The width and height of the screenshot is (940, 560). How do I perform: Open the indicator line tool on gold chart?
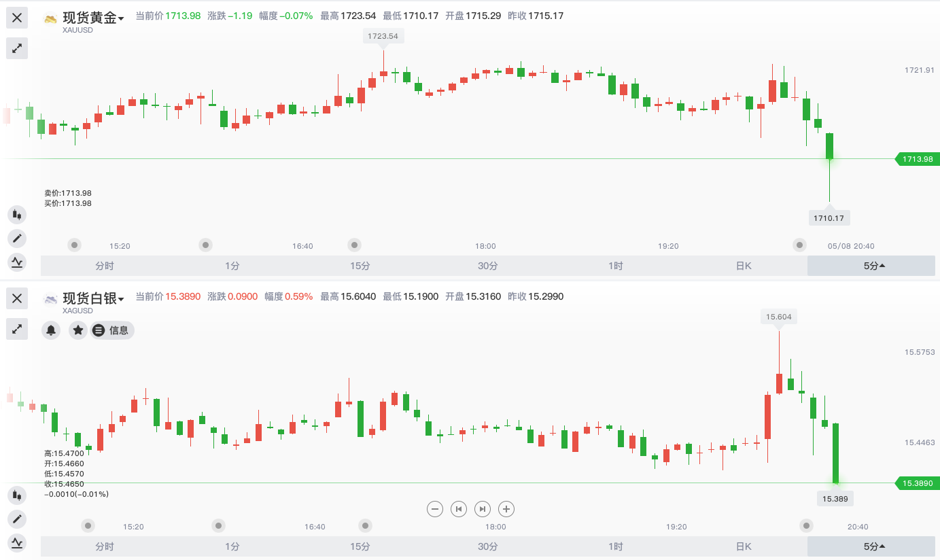[17, 262]
